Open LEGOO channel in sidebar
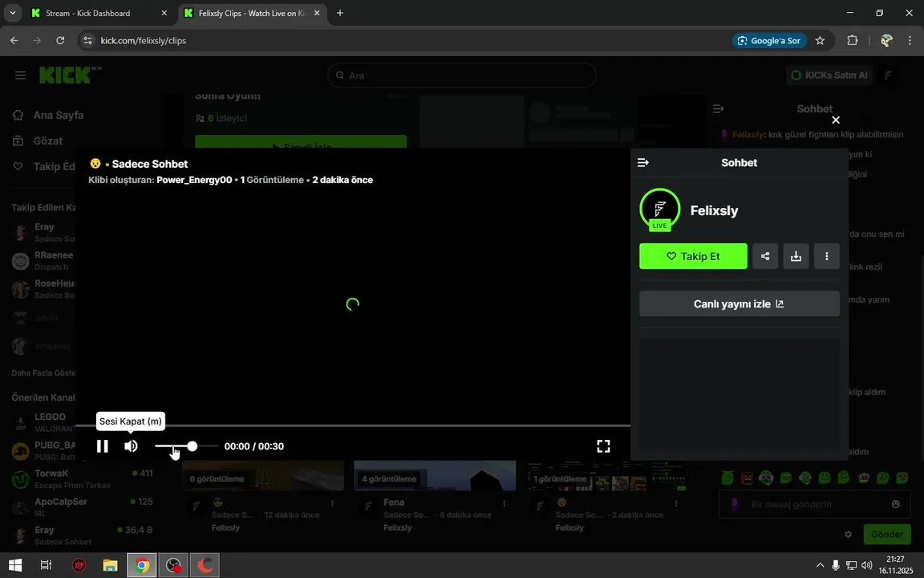The height and width of the screenshot is (578, 924). [x=44, y=422]
